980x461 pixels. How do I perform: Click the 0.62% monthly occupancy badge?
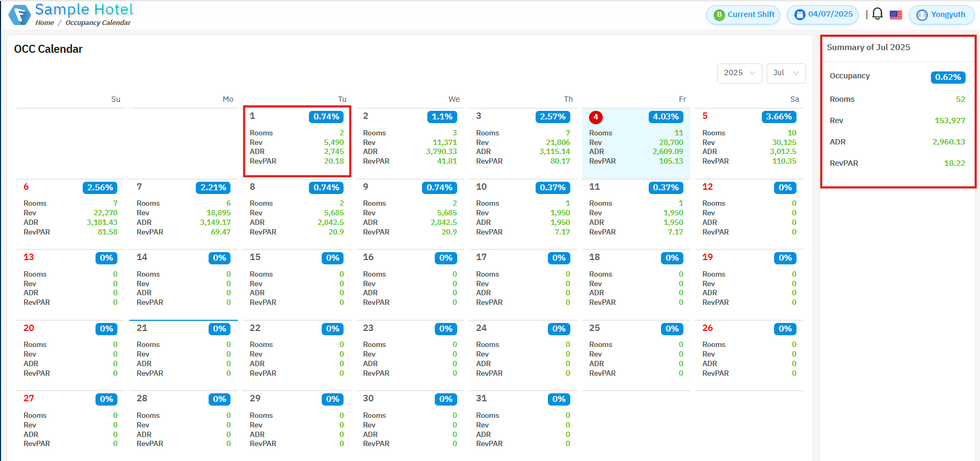947,77
